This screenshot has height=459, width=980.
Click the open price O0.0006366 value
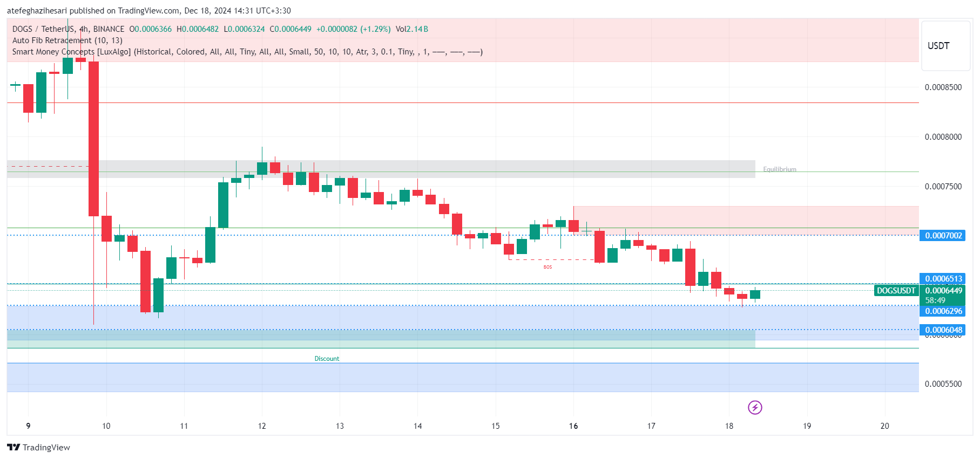pyautogui.click(x=151, y=29)
